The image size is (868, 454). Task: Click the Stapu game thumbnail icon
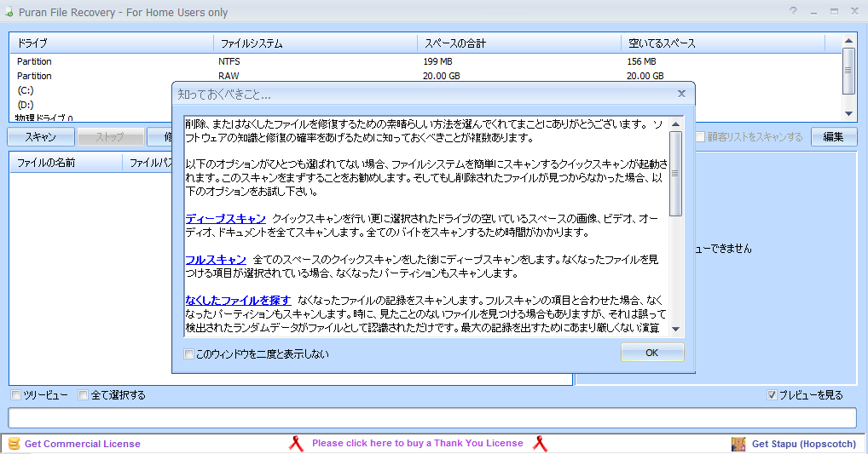[x=738, y=444]
